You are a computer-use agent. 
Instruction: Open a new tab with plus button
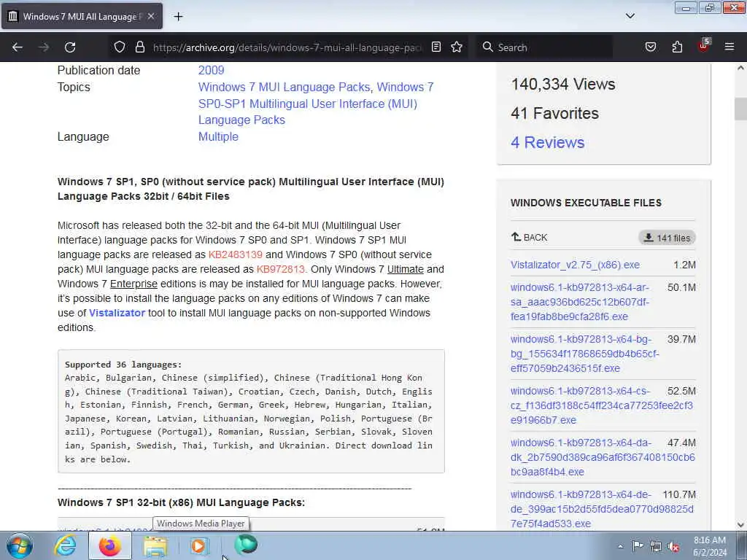pyautogui.click(x=178, y=17)
